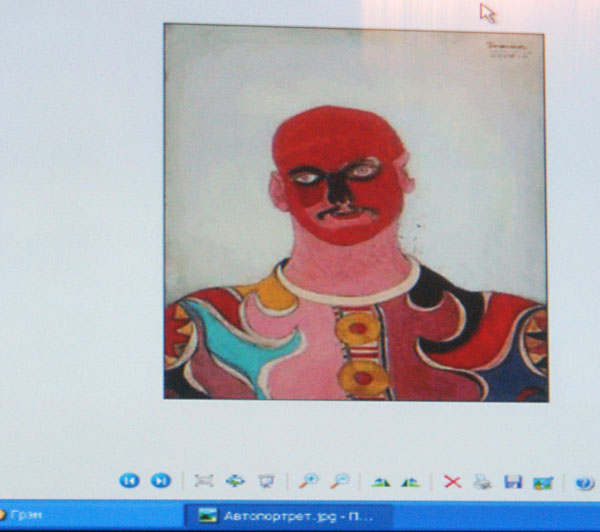Click the displayed self-portrait painting
The image size is (600, 532).
(x=356, y=213)
